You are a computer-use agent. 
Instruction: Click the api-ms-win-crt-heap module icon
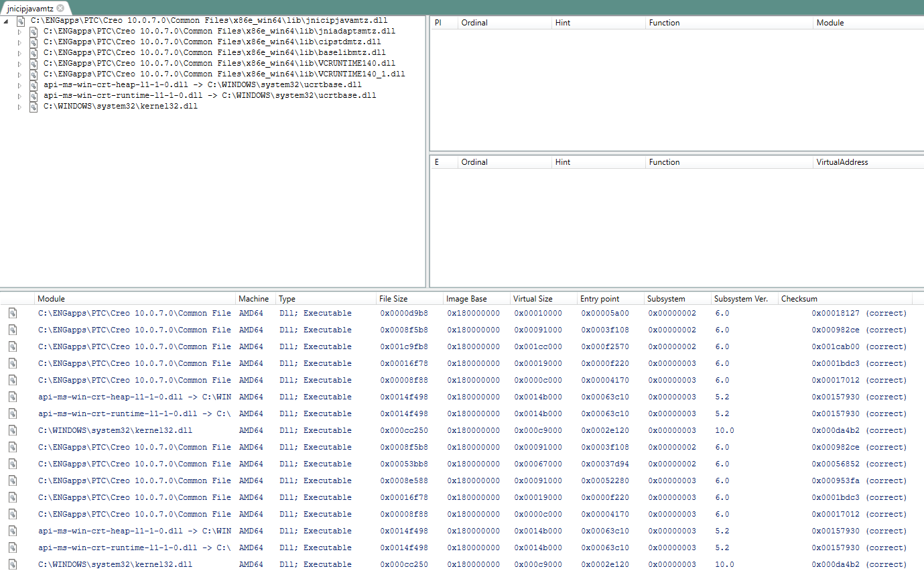click(x=33, y=84)
